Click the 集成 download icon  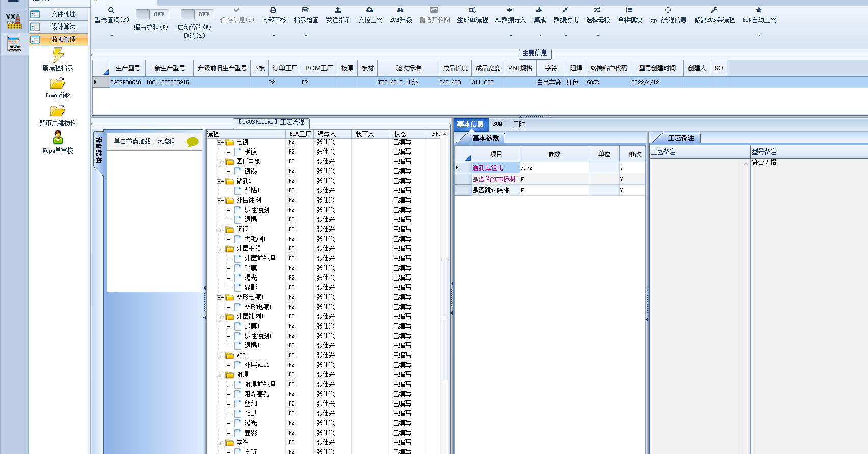(539, 10)
